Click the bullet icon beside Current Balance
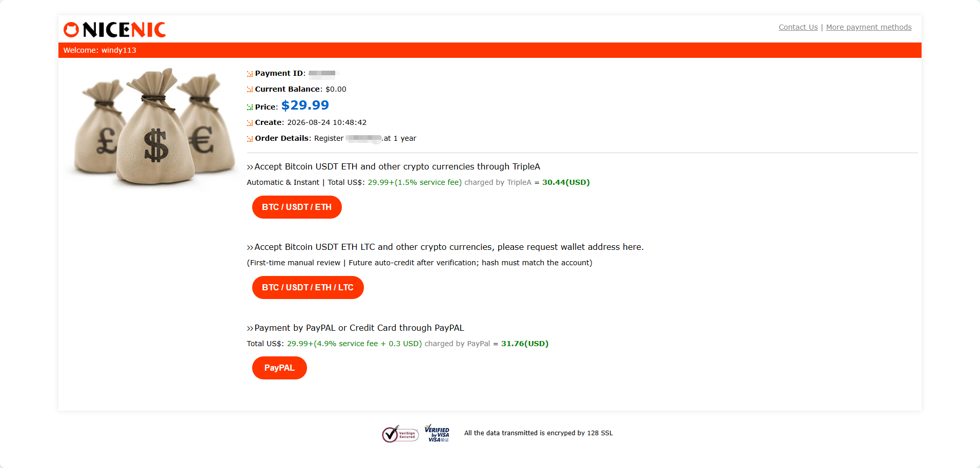The height and width of the screenshot is (468, 980). (x=250, y=90)
